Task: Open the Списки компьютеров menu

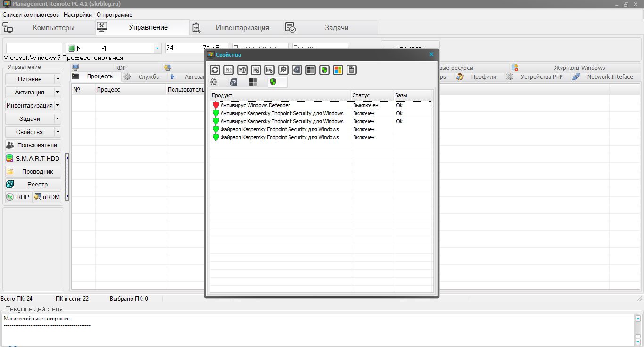Action: (x=31, y=15)
